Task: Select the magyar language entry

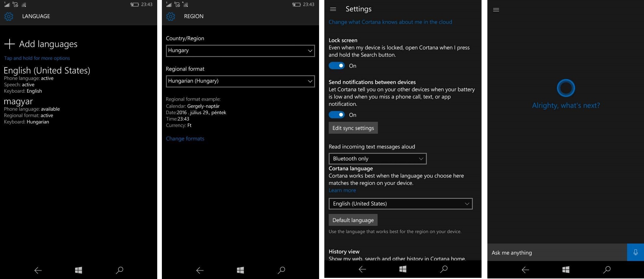Action: click(x=32, y=111)
